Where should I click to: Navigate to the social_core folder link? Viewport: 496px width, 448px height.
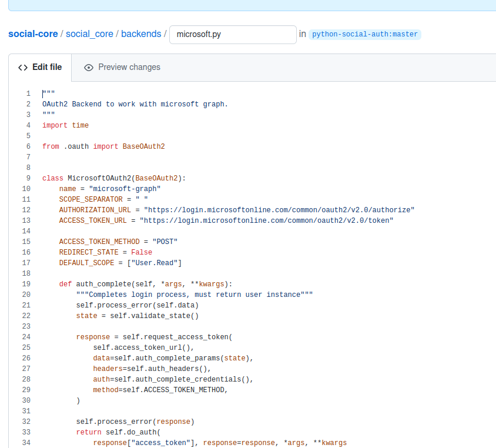(x=89, y=34)
